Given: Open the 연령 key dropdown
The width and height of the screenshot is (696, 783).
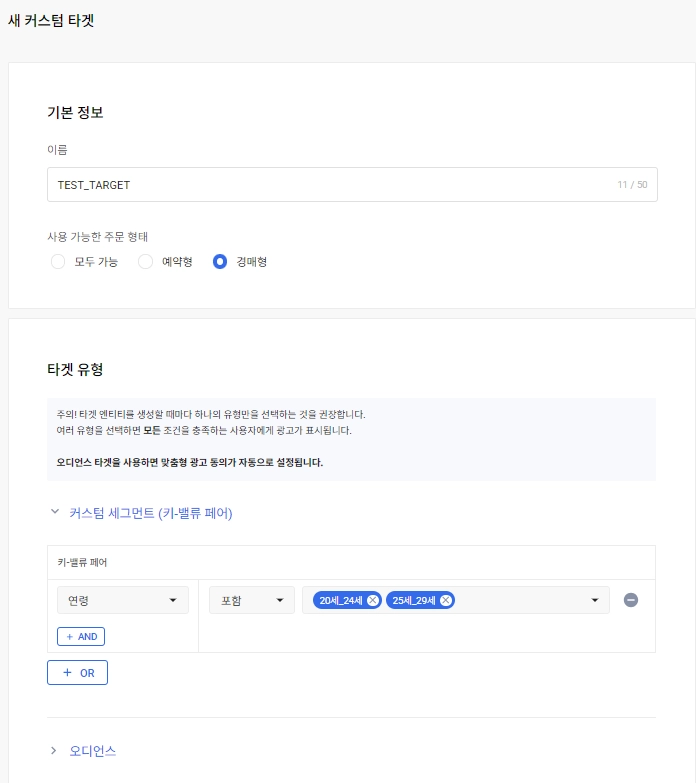Looking at the screenshot, I should point(123,600).
